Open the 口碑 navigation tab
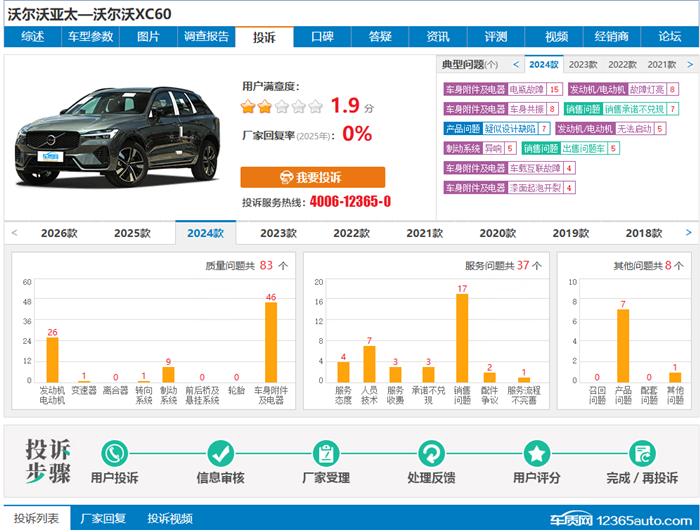The width and height of the screenshot is (700, 532). click(x=321, y=37)
